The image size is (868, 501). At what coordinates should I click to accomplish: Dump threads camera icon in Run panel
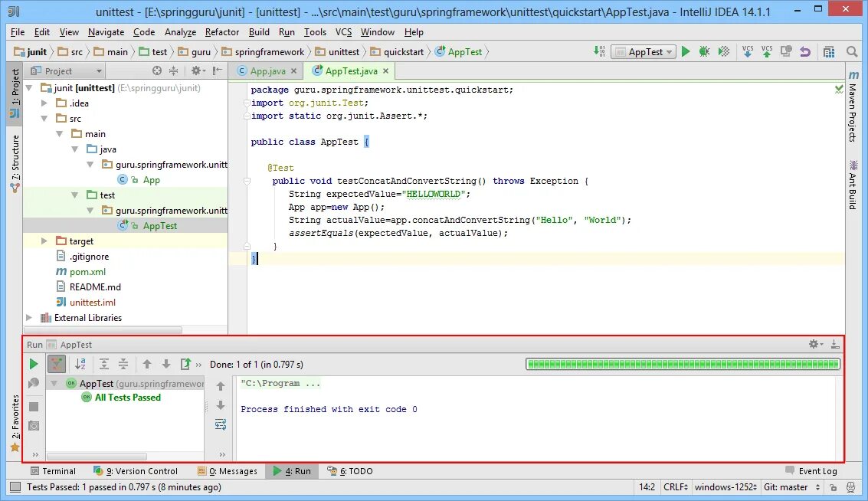pyautogui.click(x=34, y=426)
